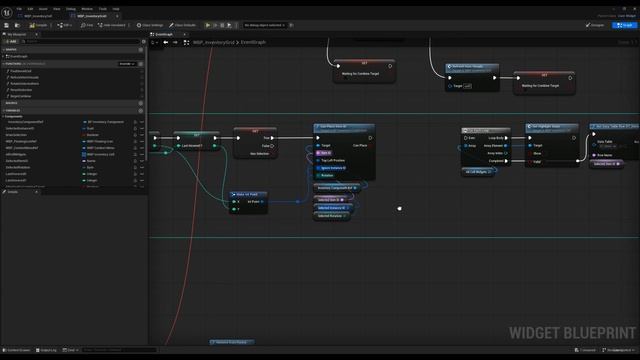Viewport: 640px width, 360px height.
Task: Click the Browse to asset icon
Action: tap(17, 25)
